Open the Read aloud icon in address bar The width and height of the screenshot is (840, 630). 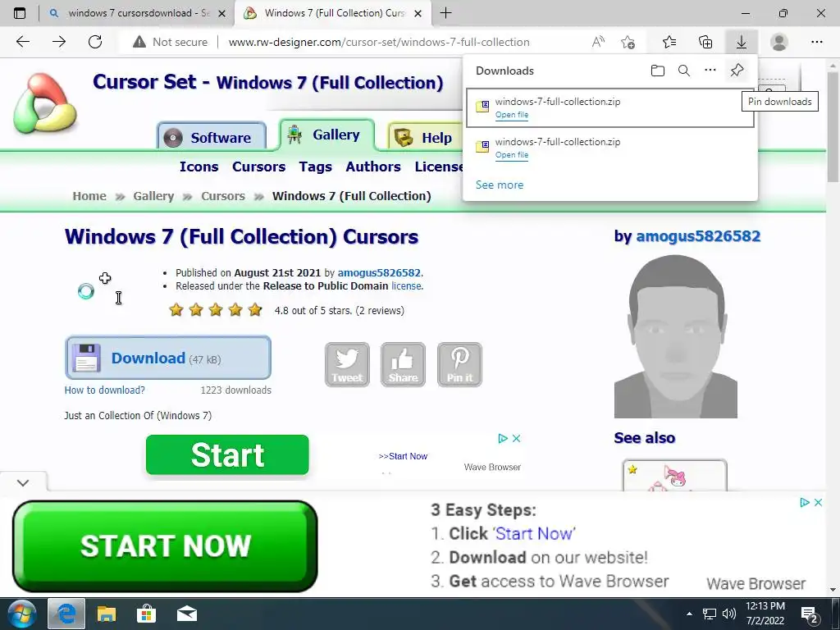click(598, 42)
